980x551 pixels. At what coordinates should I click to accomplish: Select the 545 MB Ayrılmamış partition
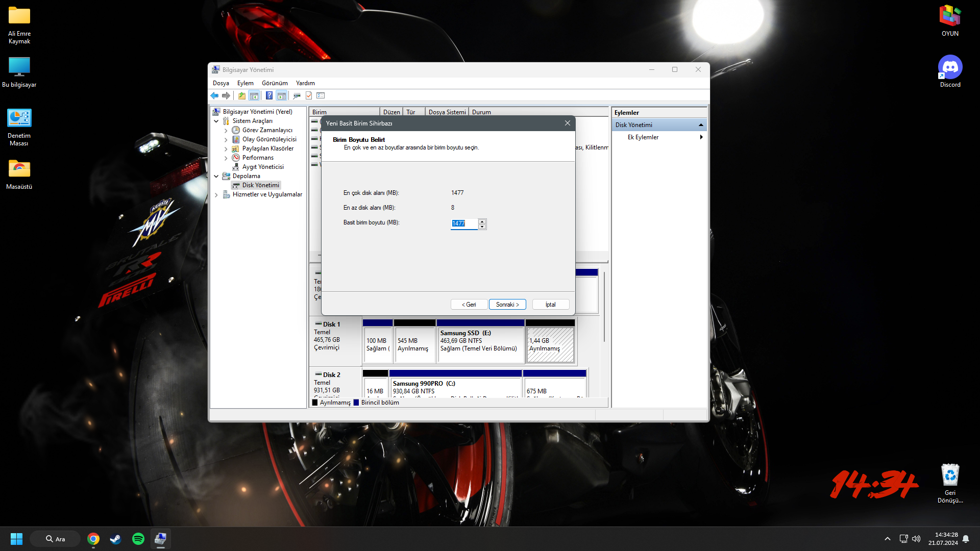[x=414, y=341]
